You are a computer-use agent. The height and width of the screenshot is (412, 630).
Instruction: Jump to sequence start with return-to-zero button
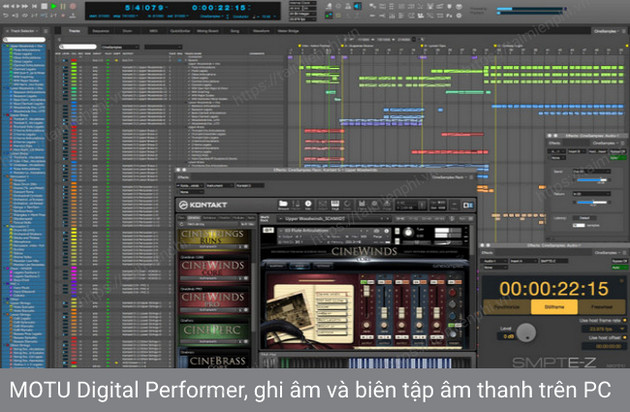(x=34, y=6)
